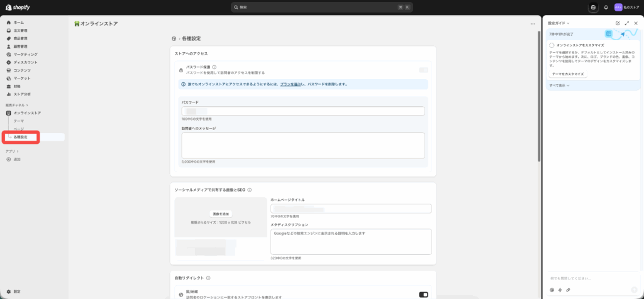The image size is (644, 299).
Task: Click the lightning bolt icon in chat box
Action: pyautogui.click(x=560, y=290)
